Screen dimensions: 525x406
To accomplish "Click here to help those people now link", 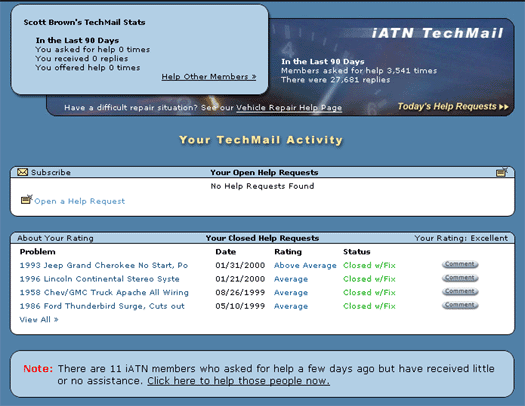I will (238, 381).
